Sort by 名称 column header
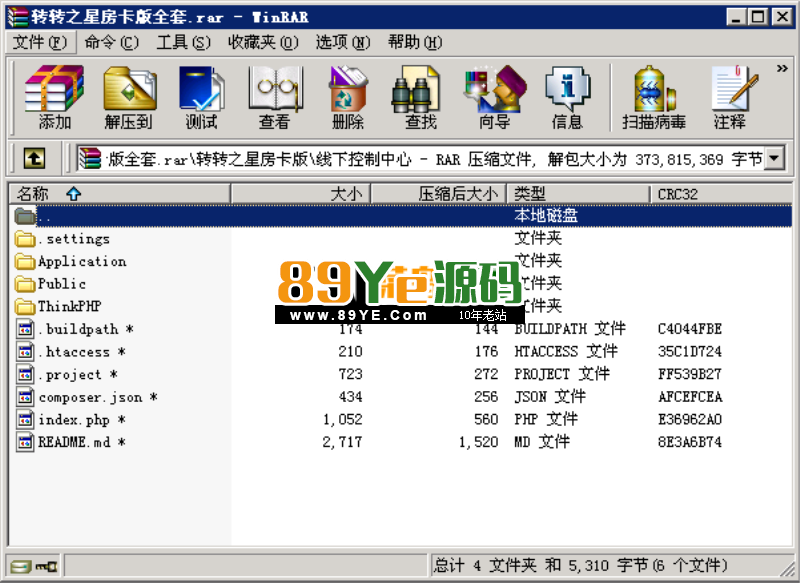This screenshot has width=800, height=583. click(119, 194)
